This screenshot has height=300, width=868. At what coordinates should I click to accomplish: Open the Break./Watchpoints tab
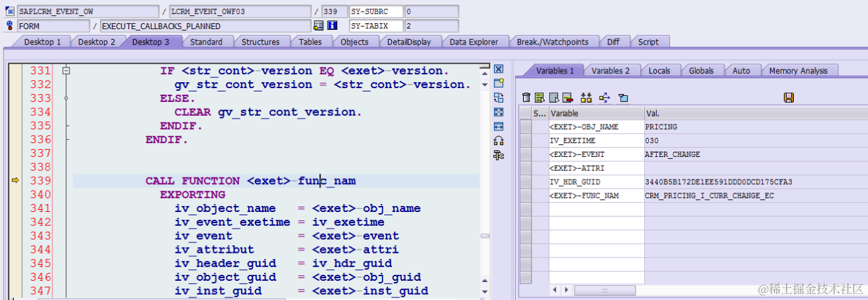click(x=552, y=42)
